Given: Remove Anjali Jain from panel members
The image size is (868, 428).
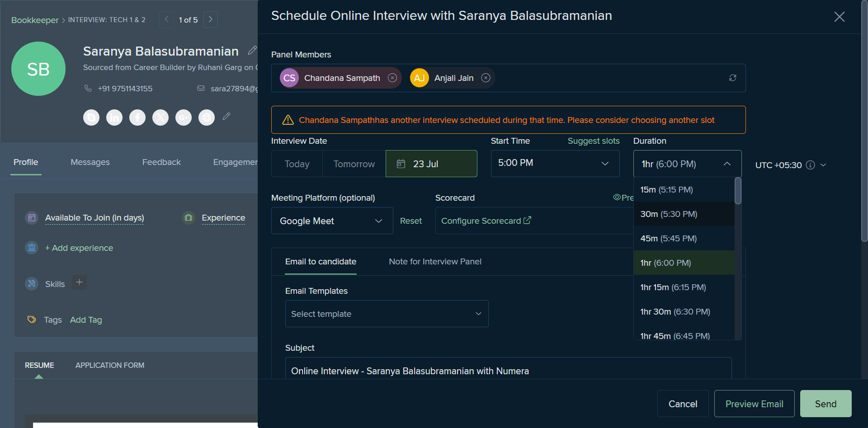Looking at the screenshot, I should (486, 78).
